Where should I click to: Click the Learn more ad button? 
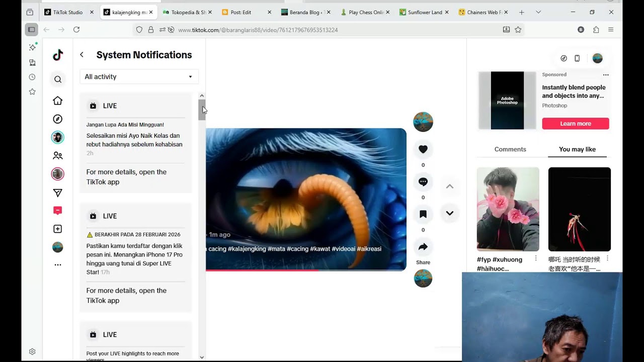coord(576,124)
